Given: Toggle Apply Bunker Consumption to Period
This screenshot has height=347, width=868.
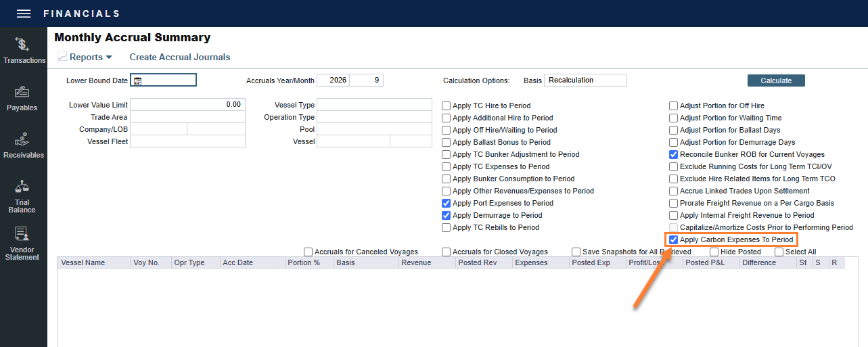Looking at the screenshot, I should pos(447,179).
